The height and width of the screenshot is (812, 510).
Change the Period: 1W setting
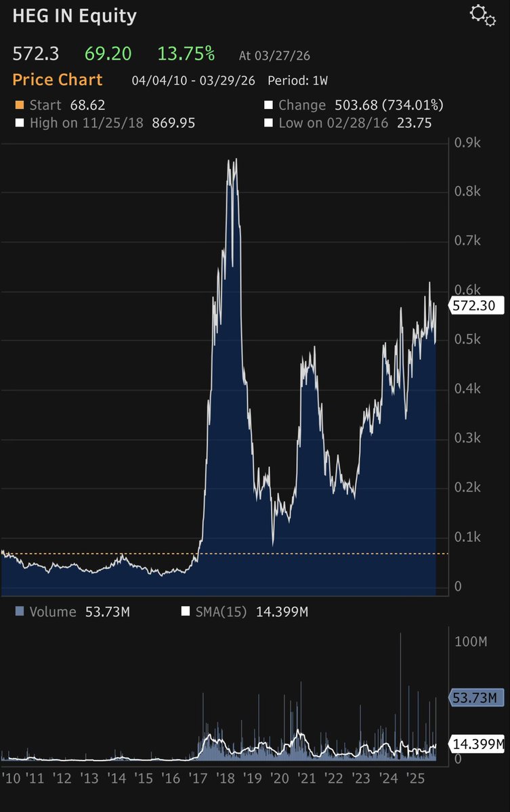(298, 81)
